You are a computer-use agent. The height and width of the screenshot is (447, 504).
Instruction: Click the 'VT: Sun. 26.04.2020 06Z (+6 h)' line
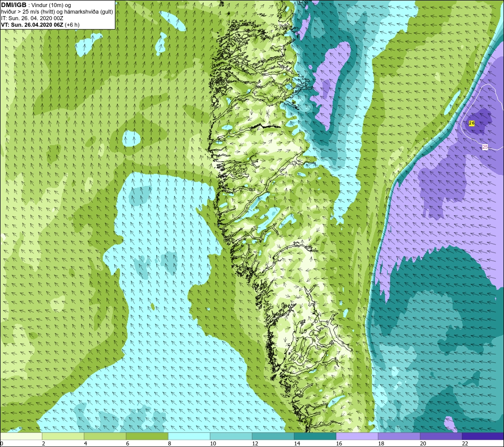[x=40, y=25]
